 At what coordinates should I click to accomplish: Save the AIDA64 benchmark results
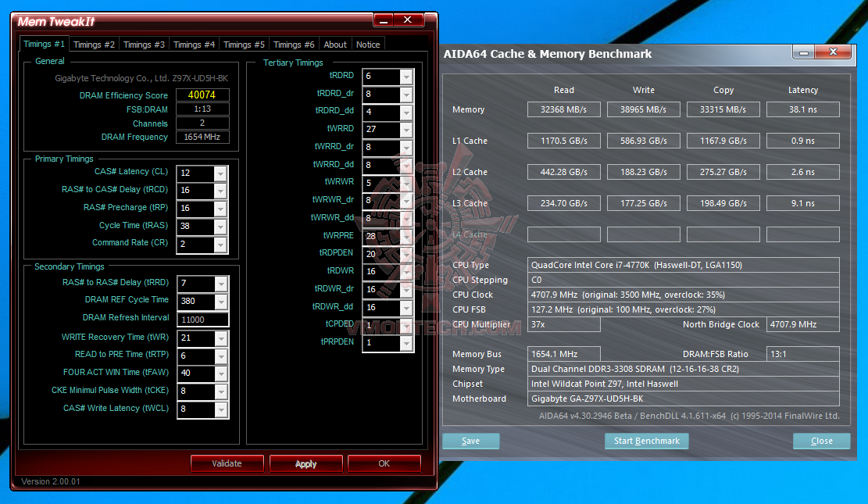[x=471, y=441]
